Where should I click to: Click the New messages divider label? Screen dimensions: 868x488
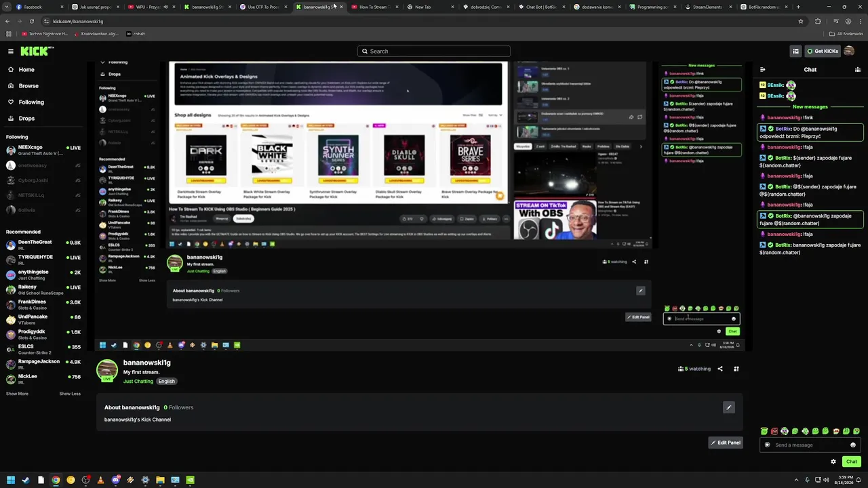810,106
